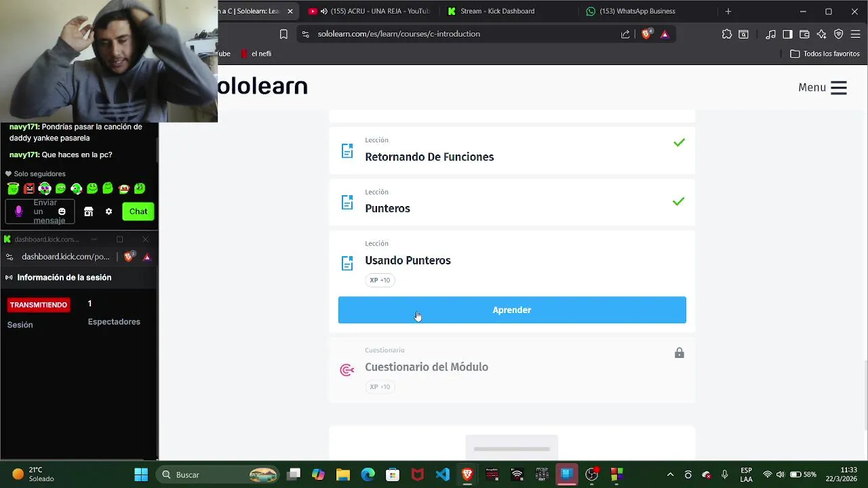Click the TRANSMITIENDO live status badge
This screenshot has height=488, width=868.
click(39, 305)
